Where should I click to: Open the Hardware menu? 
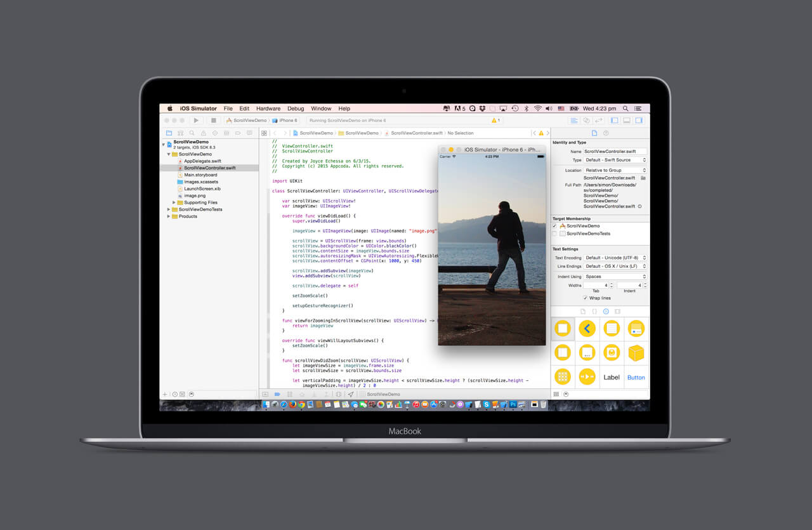pyautogui.click(x=268, y=108)
